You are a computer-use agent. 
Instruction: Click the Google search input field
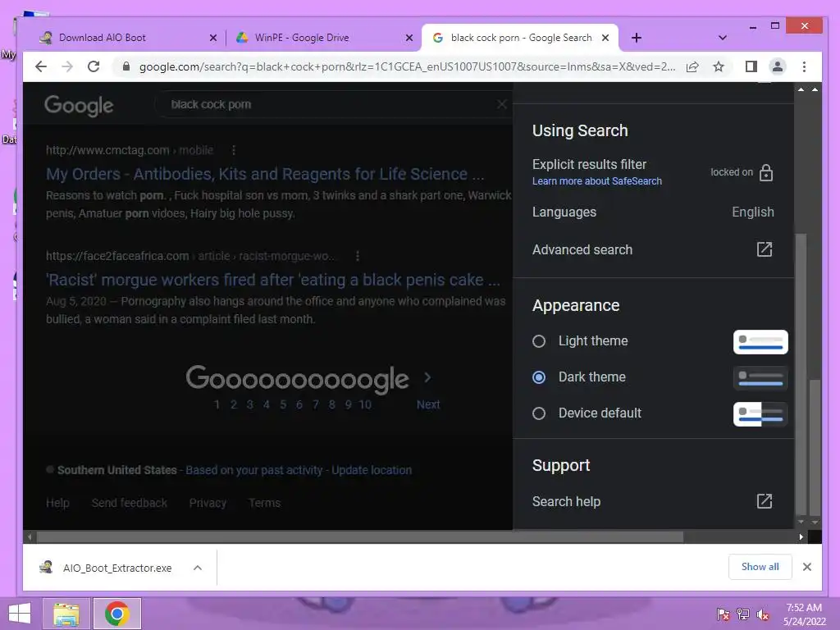pos(332,104)
